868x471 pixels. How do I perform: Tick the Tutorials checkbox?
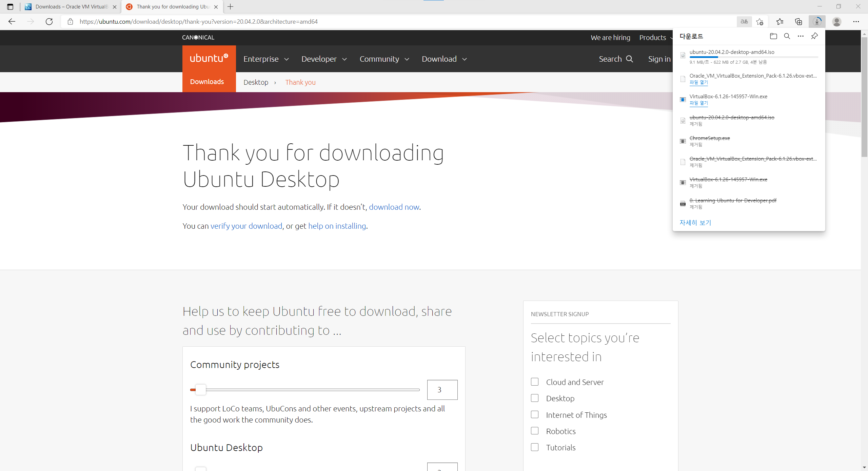click(x=535, y=447)
